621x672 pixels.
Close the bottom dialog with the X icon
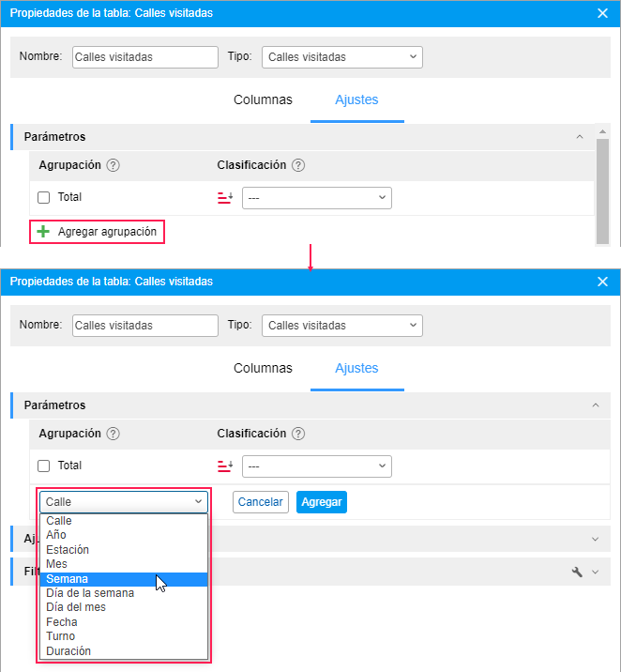[x=603, y=282]
